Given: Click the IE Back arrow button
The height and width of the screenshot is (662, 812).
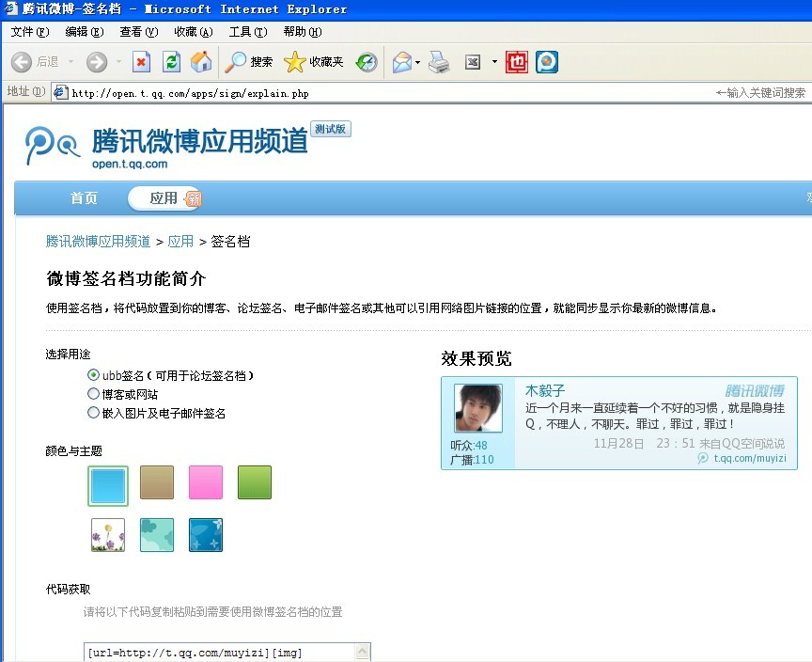Looking at the screenshot, I should [x=22, y=62].
